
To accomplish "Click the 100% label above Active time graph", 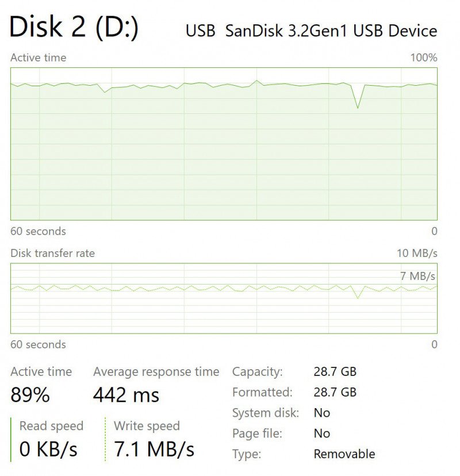I will pyautogui.click(x=423, y=57).
